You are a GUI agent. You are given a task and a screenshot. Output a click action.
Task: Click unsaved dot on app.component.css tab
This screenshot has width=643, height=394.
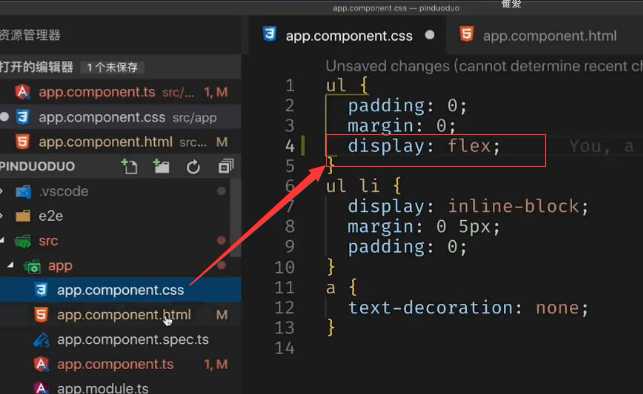coord(430,35)
